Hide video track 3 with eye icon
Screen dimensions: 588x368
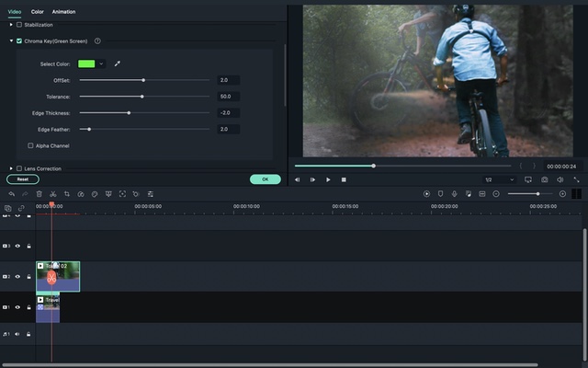pyautogui.click(x=17, y=246)
